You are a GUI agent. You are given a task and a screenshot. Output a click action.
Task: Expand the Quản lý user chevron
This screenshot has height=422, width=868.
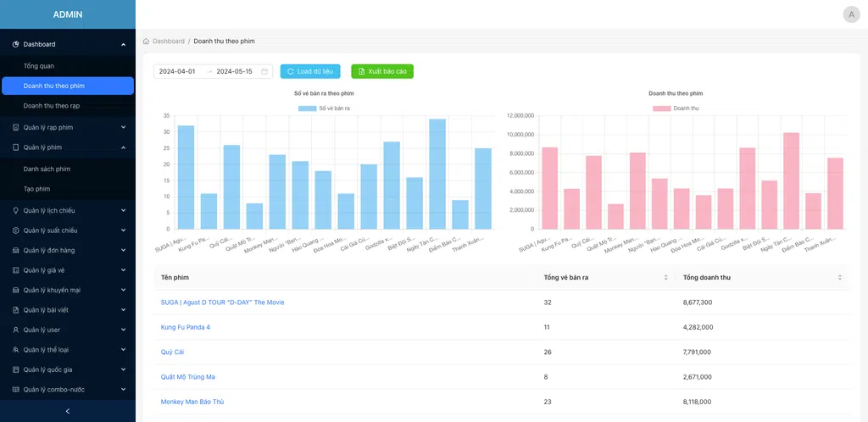click(124, 330)
